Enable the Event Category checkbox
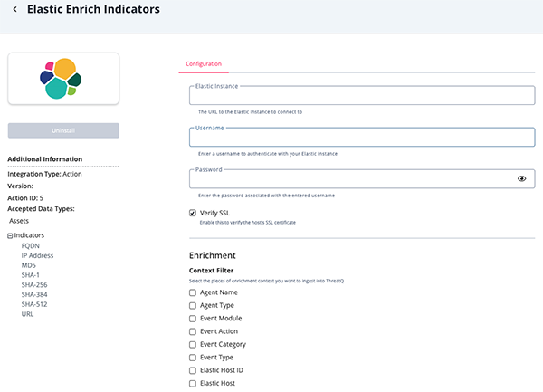Screen dimensions: 543x392 click(193, 345)
